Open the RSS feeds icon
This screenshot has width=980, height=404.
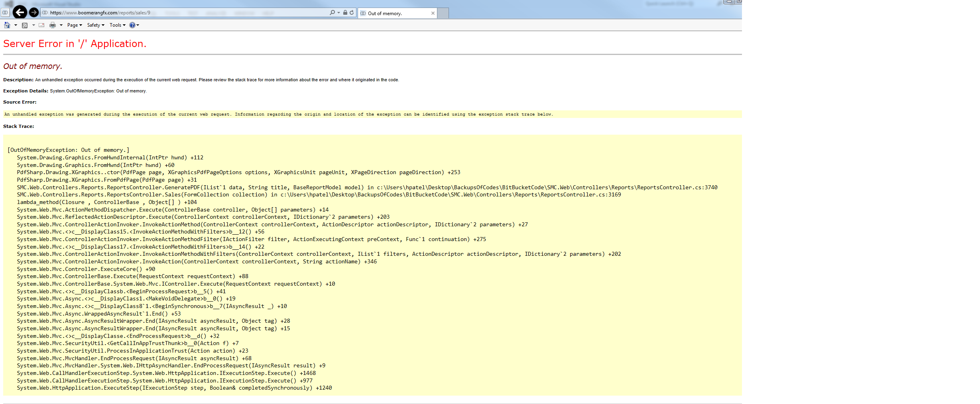[x=25, y=25]
